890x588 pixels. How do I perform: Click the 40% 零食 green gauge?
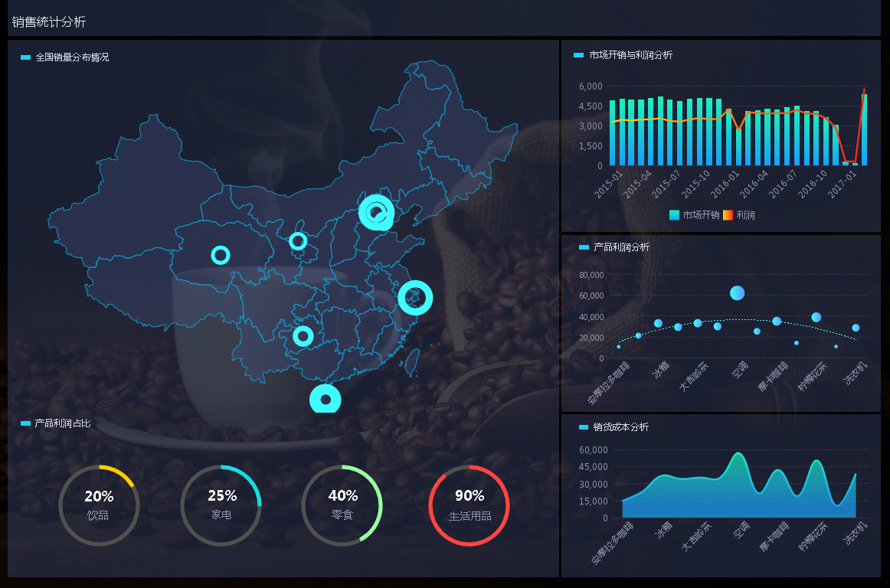[x=342, y=505]
